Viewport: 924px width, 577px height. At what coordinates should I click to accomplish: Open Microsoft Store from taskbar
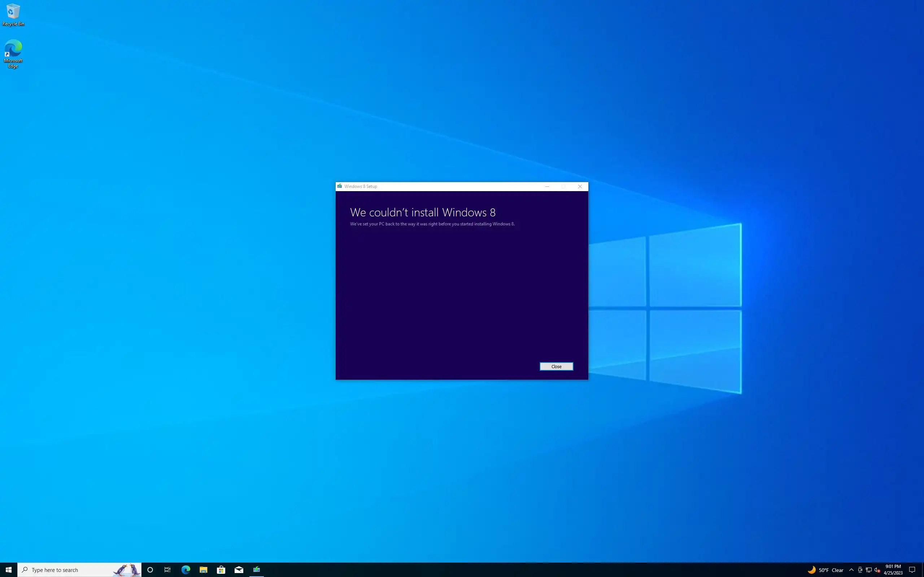(221, 570)
